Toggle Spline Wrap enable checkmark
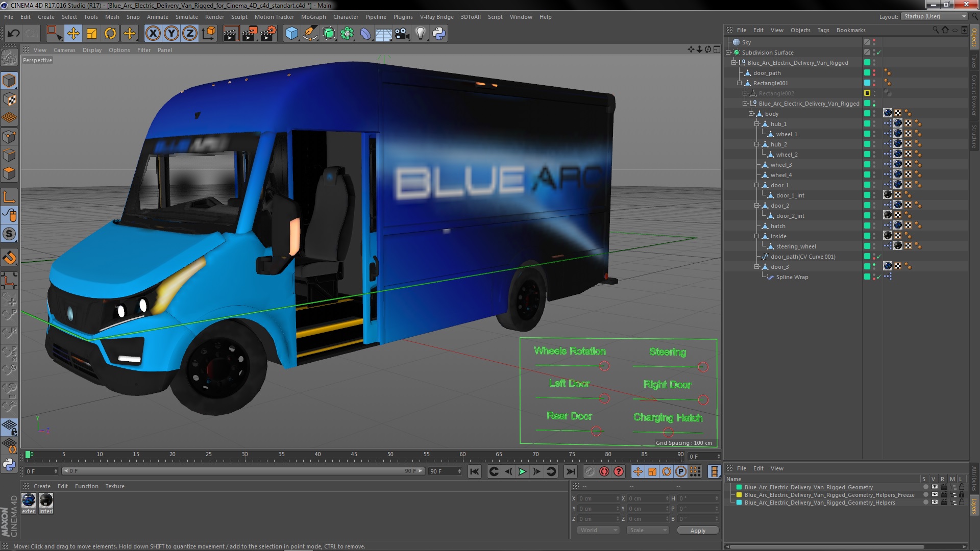 879,277
